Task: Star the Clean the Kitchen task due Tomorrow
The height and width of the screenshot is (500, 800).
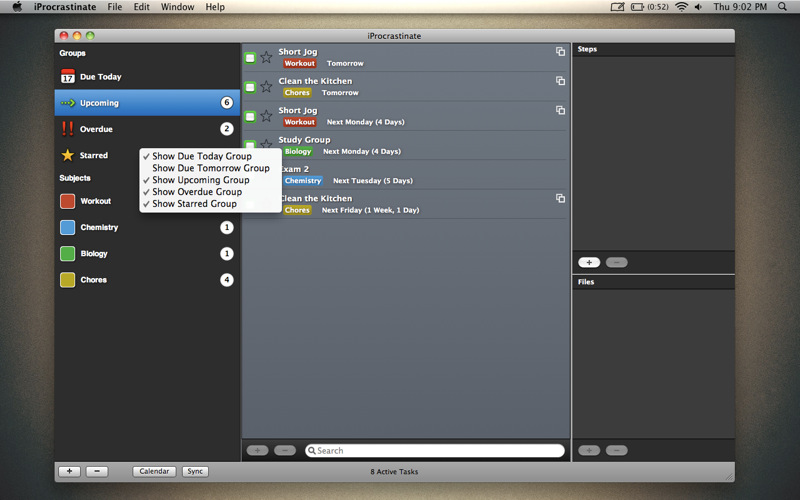Action: pyautogui.click(x=266, y=87)
